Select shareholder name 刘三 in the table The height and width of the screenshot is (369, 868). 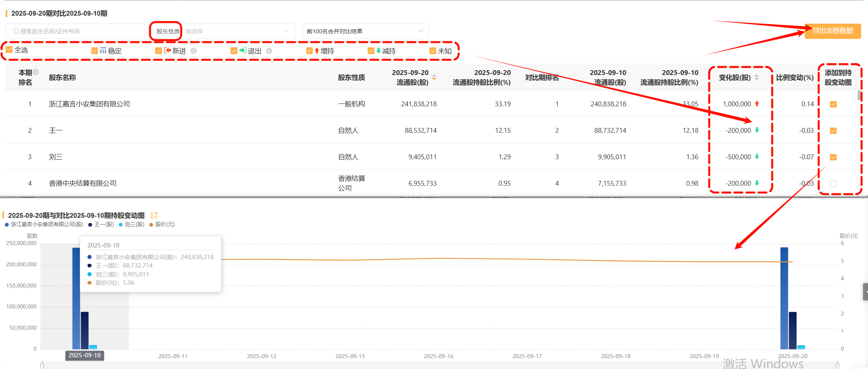pyautogui.click(x=56, y=157)
